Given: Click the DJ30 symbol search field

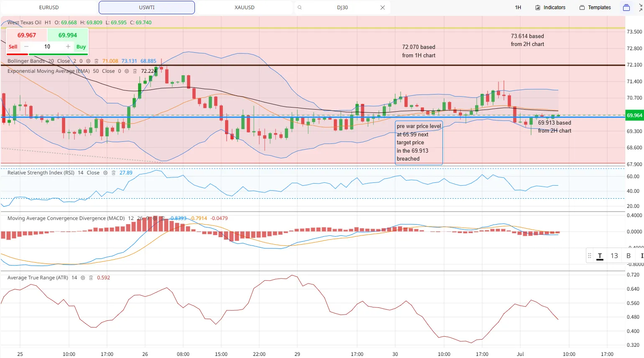Looking at the screenshot, I should [x=342, y=8].
